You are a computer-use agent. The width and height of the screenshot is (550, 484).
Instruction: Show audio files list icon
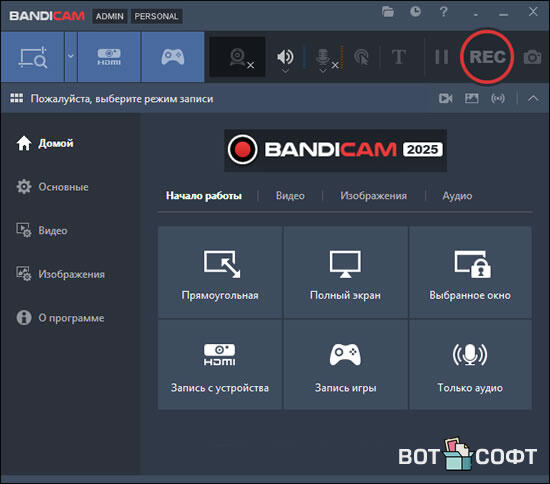click(x=498, y=99)
